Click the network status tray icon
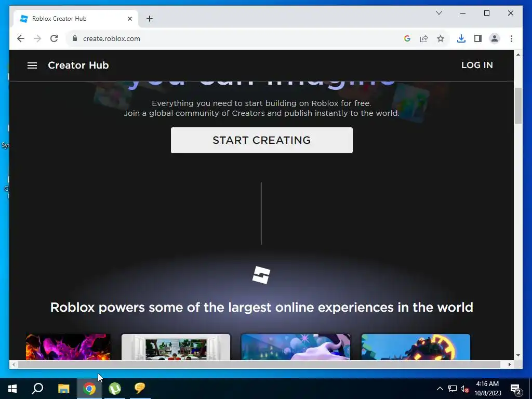This screenshot has height=399, width=532. pyautogui.click(x=453, y=389)
